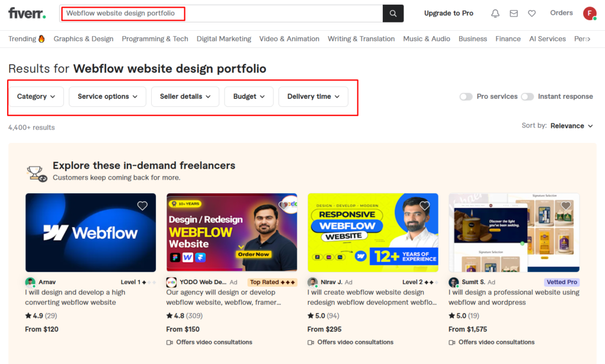Click seller name Nirav J.
This screenshot has width=605, height=364.
point(331,282)
